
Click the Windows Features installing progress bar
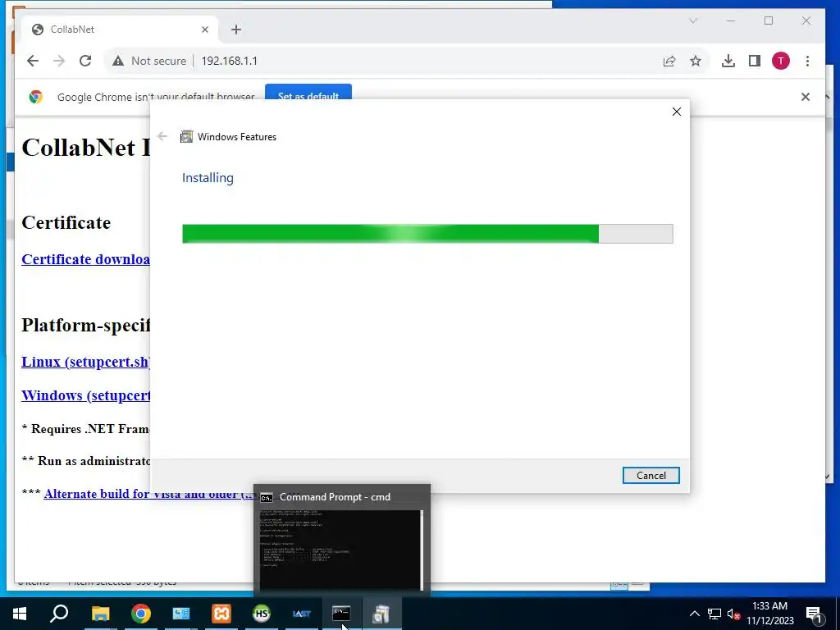click(x=427, y=234)
